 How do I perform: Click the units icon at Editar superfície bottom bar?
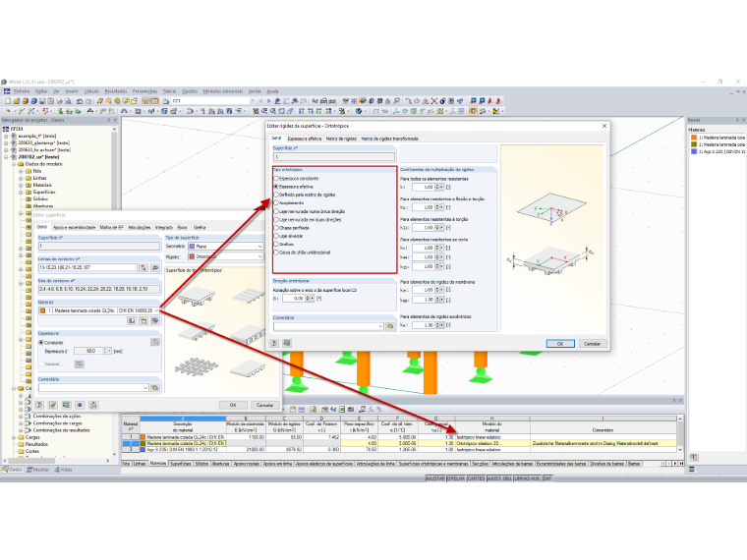[66, 405]
